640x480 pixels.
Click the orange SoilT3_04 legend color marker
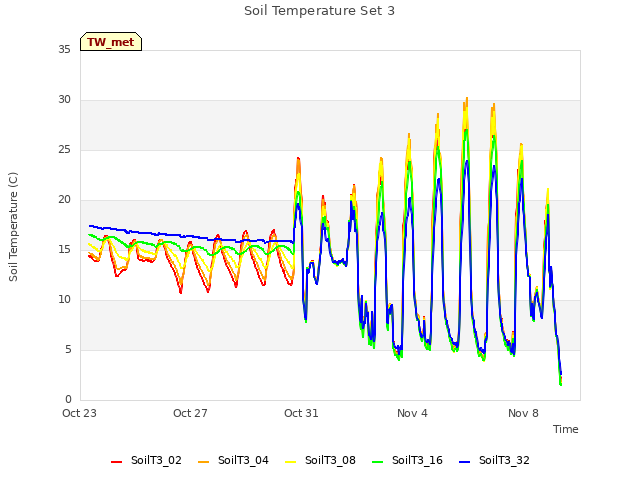coord(203,462)
